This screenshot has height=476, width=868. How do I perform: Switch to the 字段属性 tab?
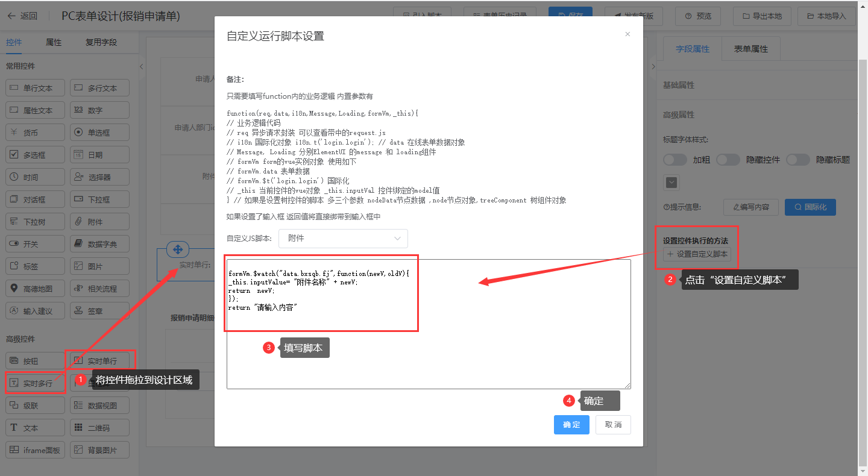(693, 49)
